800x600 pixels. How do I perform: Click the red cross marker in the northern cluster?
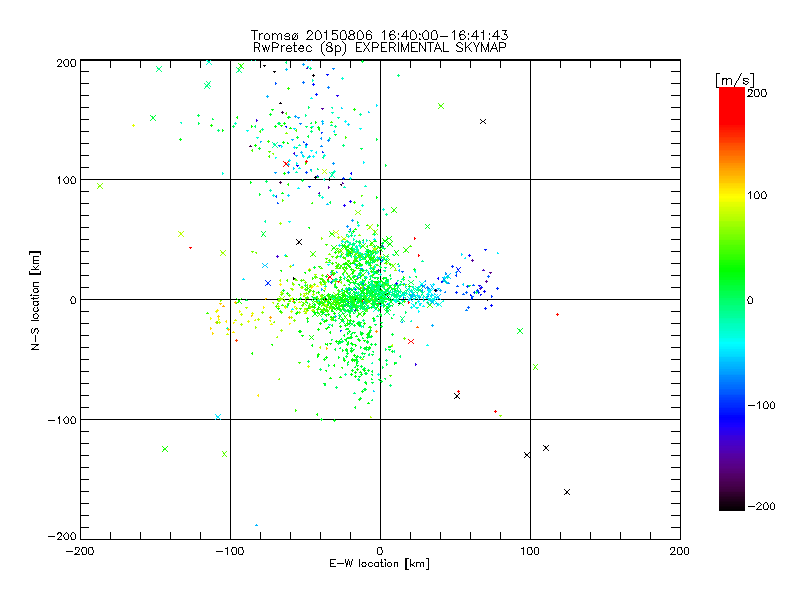(286, 164)
